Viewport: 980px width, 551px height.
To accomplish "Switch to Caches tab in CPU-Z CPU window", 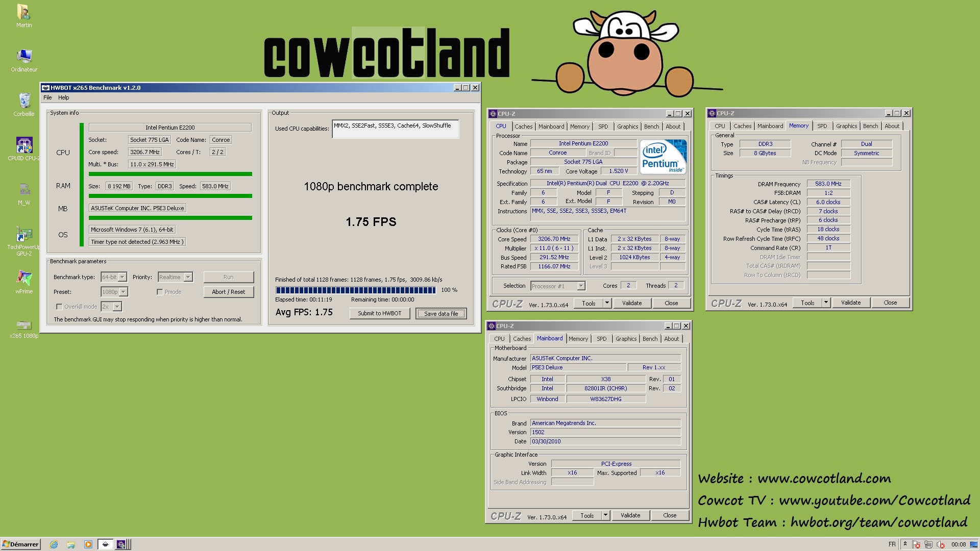I will pyautogui.click(x=523, y=127).
